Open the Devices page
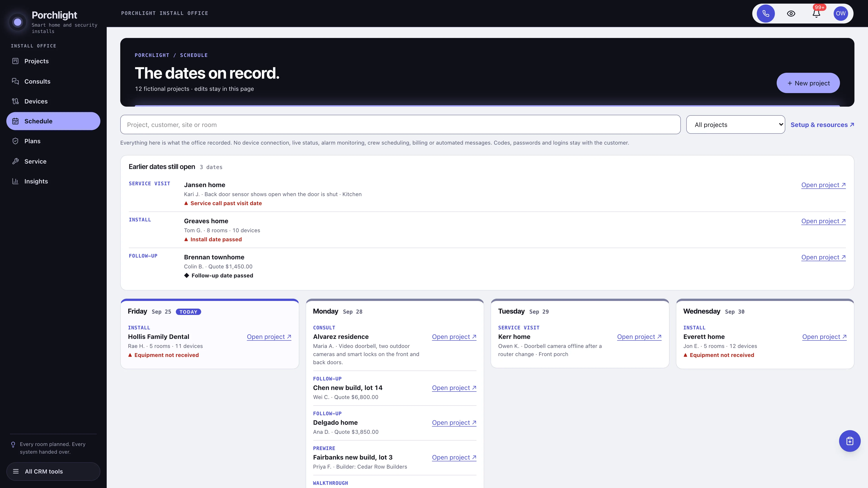The height and width of the screenshot is (488, 868). click(53, 101)
